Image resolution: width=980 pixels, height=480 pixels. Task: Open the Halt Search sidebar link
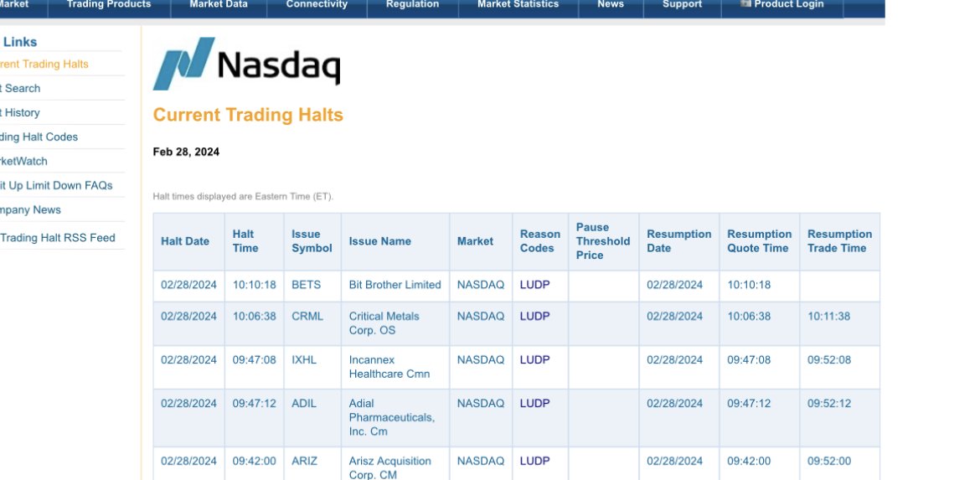pos(20,89)
